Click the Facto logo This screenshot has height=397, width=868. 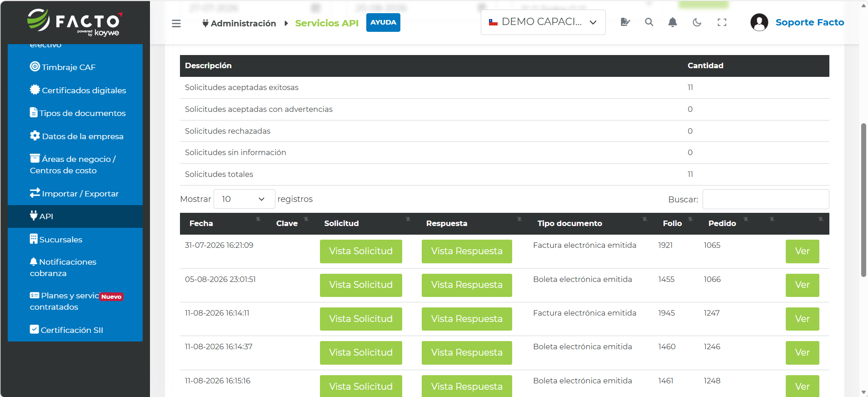click(75, 22)
